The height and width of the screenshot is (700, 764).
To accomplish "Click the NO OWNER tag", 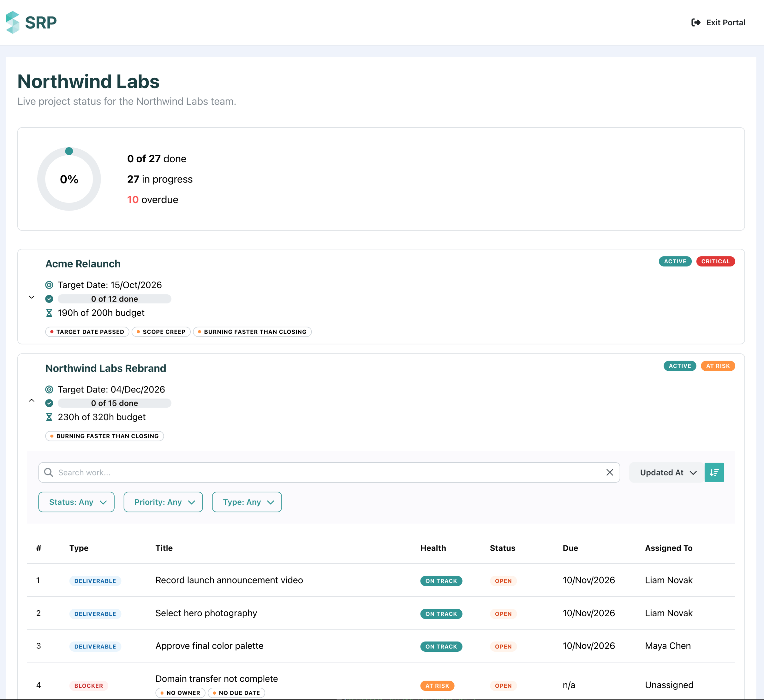I will pyautogui.click(x=180, y=693).
